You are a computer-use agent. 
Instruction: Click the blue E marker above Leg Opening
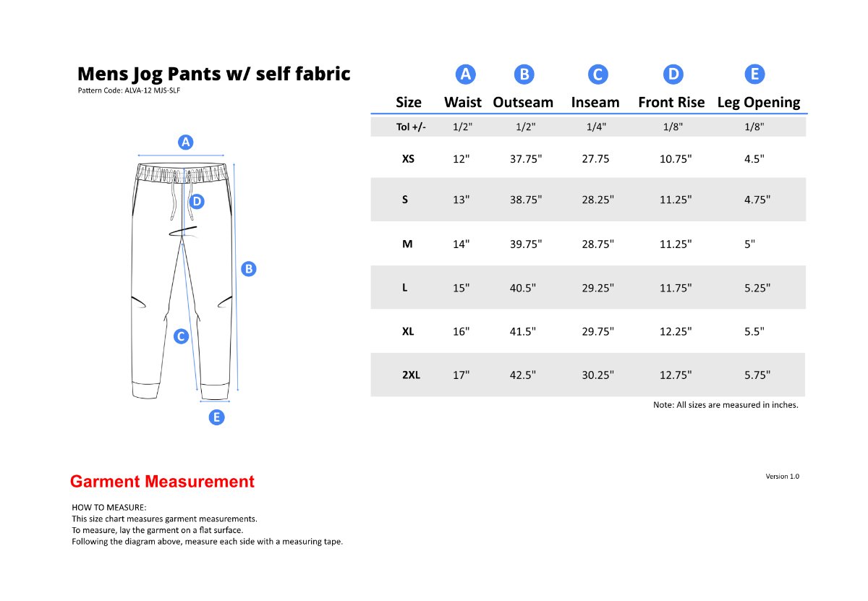point(755,74)
